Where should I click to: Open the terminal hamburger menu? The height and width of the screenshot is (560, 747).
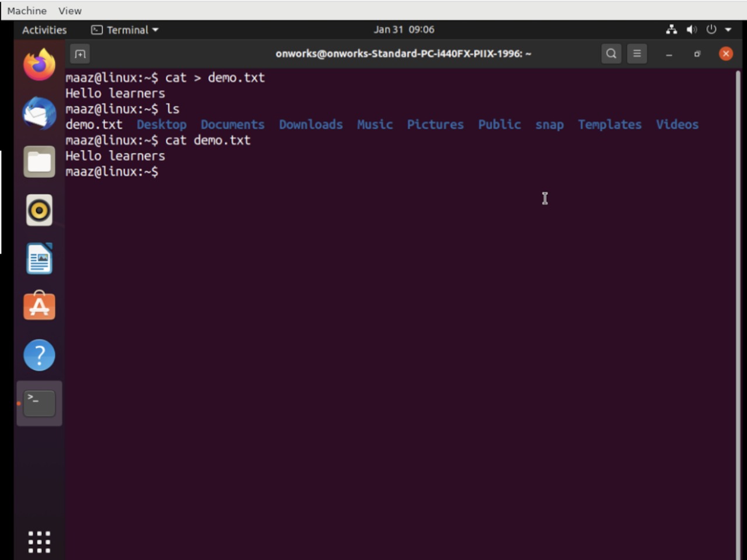click(637, 54)
